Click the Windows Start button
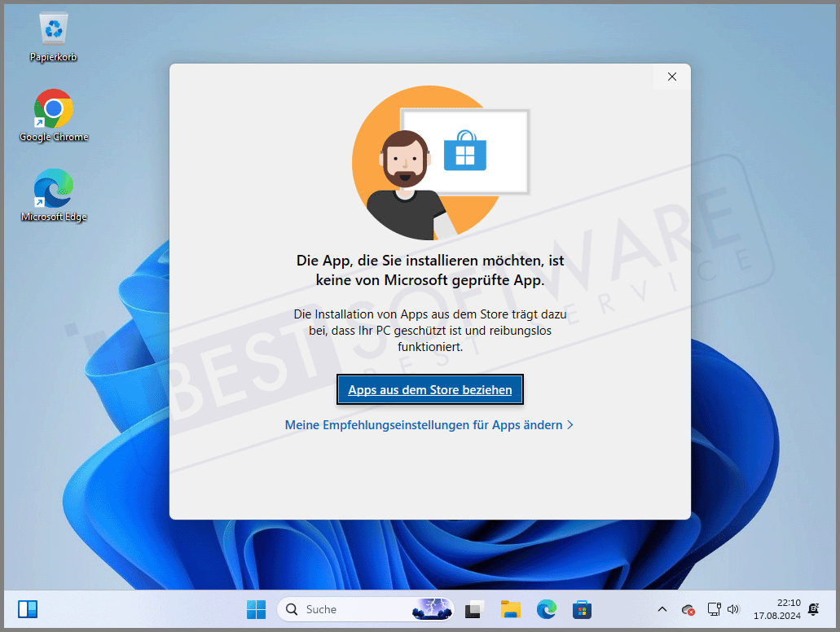This screenshot has width=840, height=632. click(x=256, y=609)
